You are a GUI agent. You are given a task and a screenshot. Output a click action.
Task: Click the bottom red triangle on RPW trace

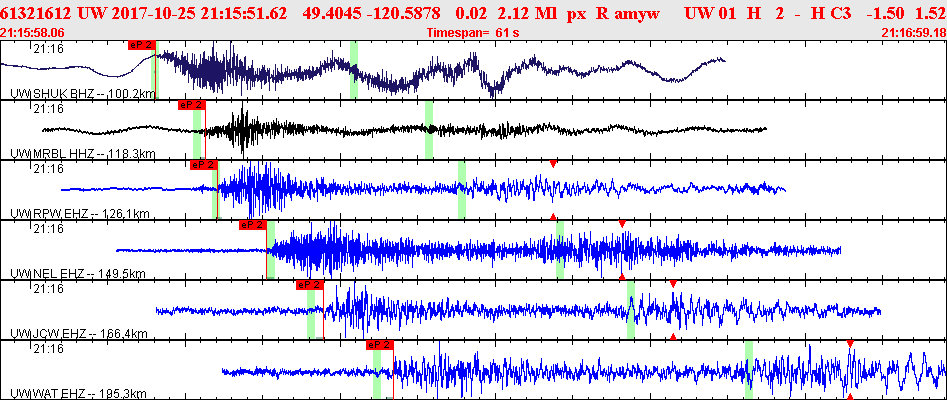(x=553, y=216)
